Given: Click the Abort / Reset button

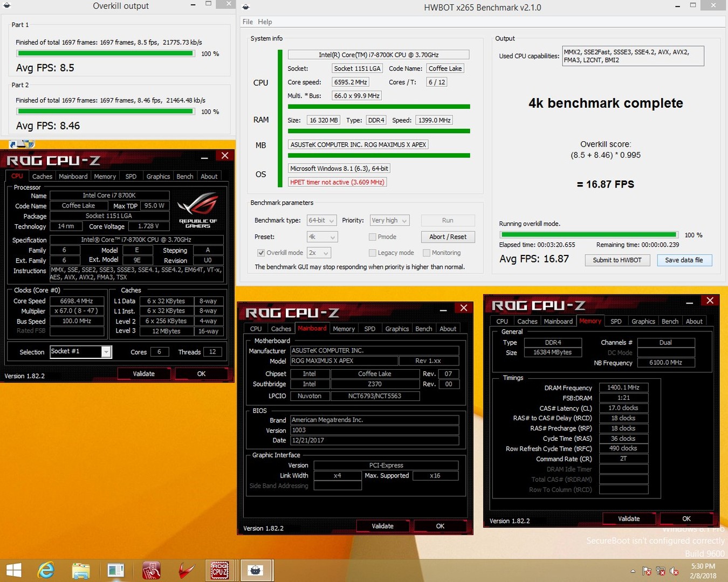Looking at the screenshot, I should 448,237.
